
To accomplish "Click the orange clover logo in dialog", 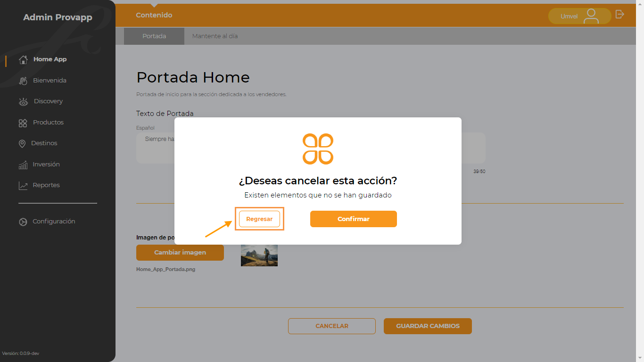I will [x=318, y=149].
